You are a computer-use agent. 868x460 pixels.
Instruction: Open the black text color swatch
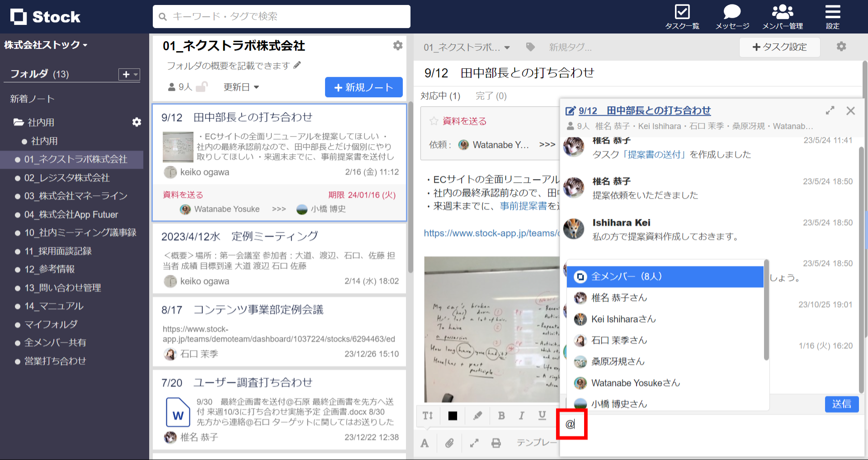click(453, 416)
